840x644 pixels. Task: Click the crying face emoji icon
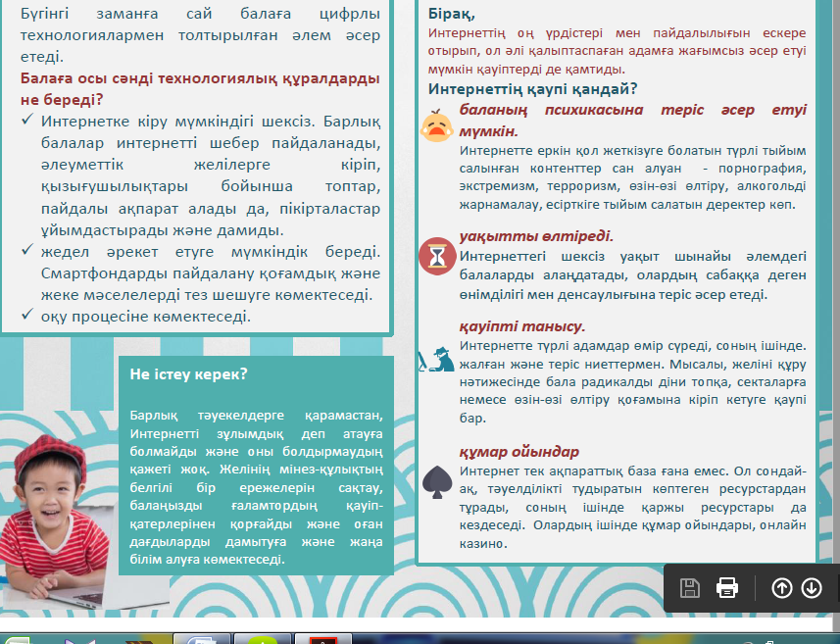tap(434, 125)
